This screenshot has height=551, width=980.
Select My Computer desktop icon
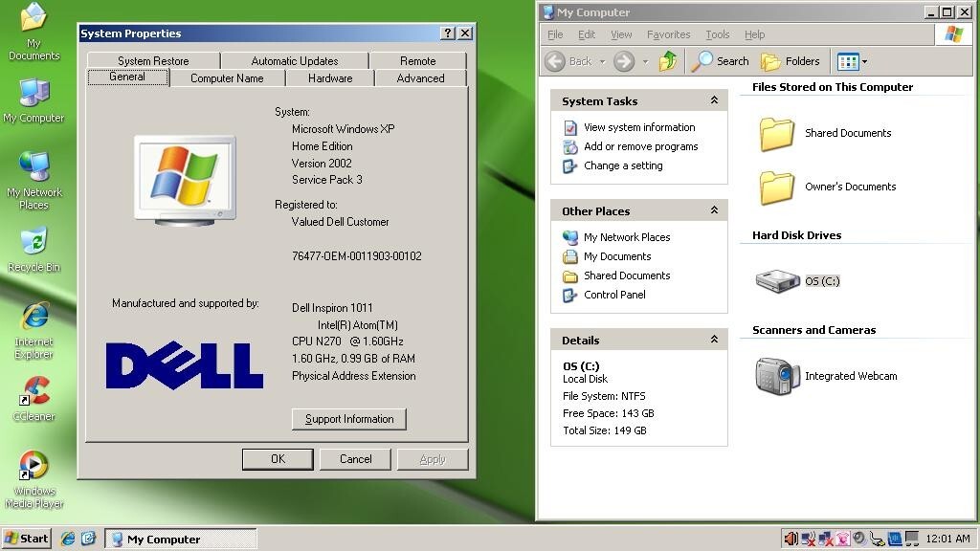point(33,101)
